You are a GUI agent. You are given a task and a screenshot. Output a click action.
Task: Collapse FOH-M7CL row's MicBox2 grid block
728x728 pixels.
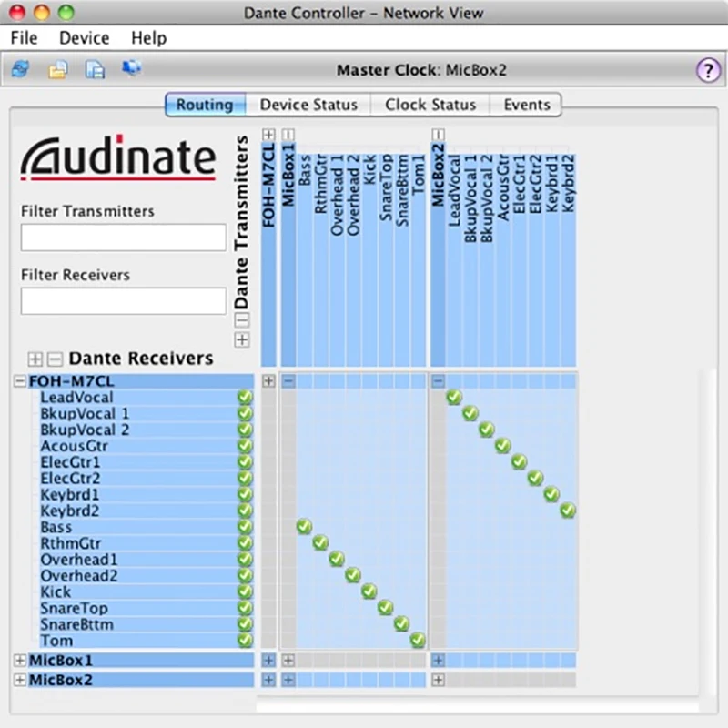438,381
